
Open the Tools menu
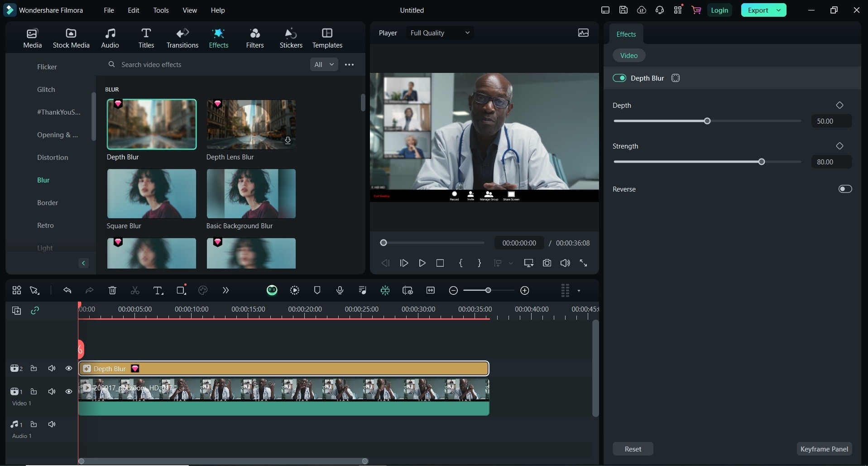click(161, 10)
